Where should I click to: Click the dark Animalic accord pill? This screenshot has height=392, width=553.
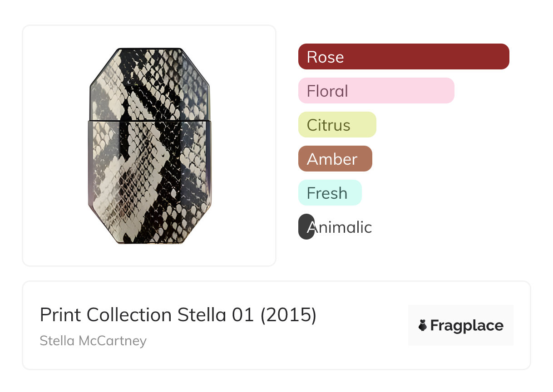tap(306, 227)
